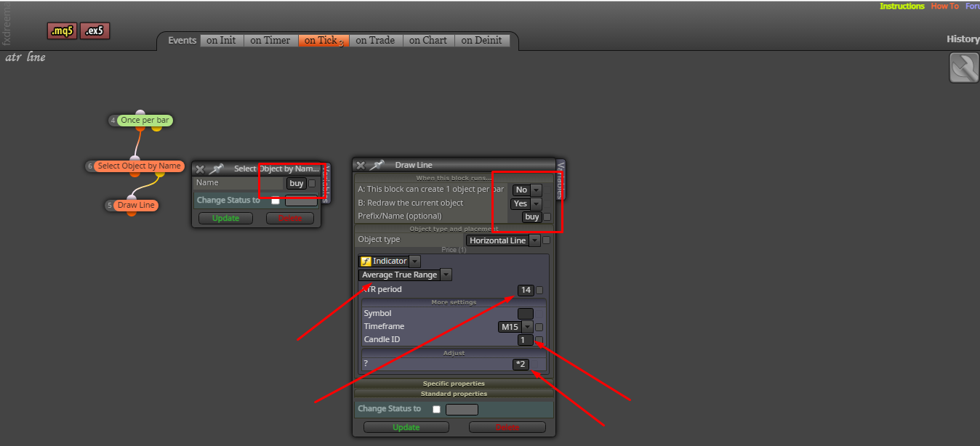Open the Indicator source dropdown
This screenshot has height=446, width=980.
tap(390, 261)
